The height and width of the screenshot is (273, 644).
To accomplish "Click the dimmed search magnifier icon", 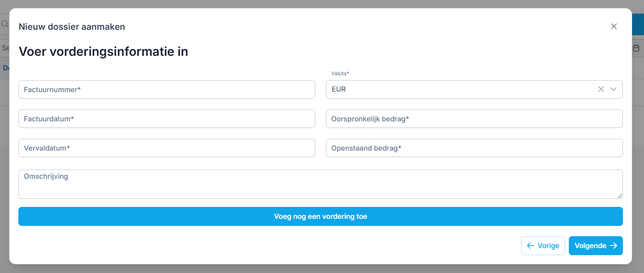I will pos(4,24).
